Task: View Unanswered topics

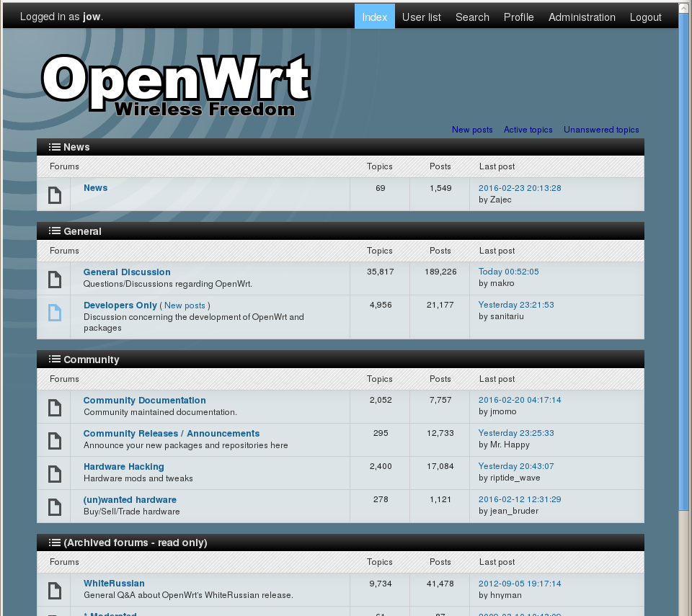Action: click(601, 130)
